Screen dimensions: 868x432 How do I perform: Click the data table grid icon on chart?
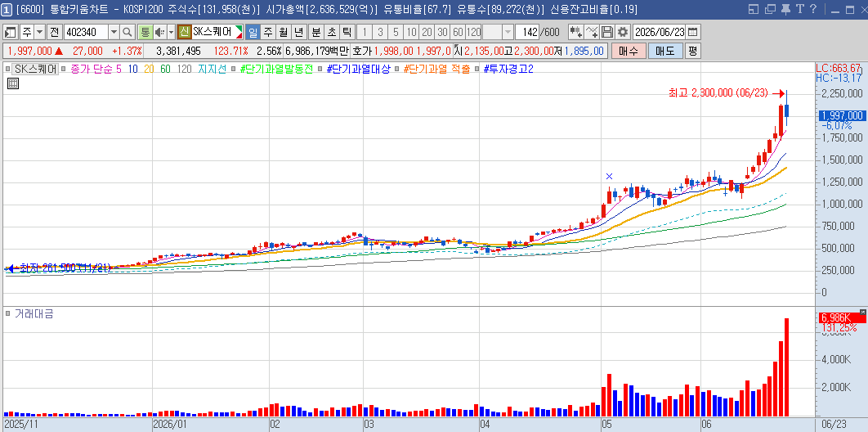click(x=13, y=83)
